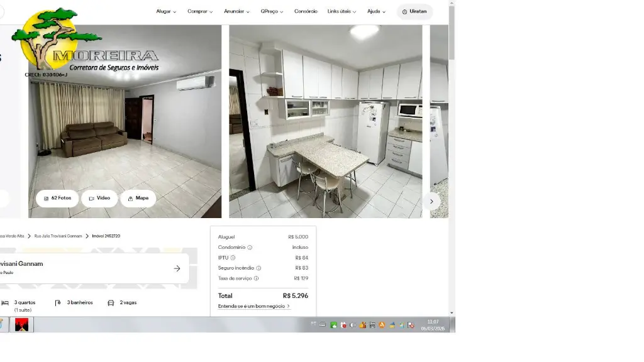644x362 pixels.
Task: Click the volume speaker icon in system tray
Action: pyautogui.click(x=353, y=325)
